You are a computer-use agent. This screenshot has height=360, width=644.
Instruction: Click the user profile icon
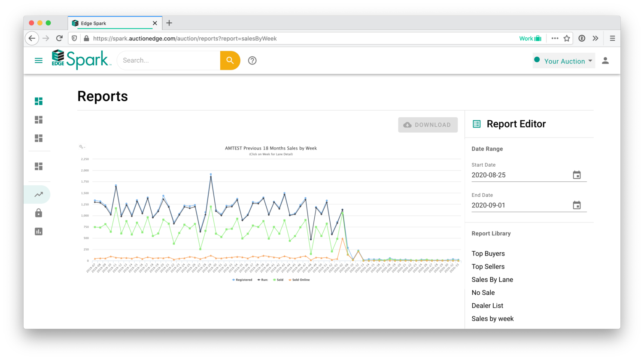pos(605,61)
